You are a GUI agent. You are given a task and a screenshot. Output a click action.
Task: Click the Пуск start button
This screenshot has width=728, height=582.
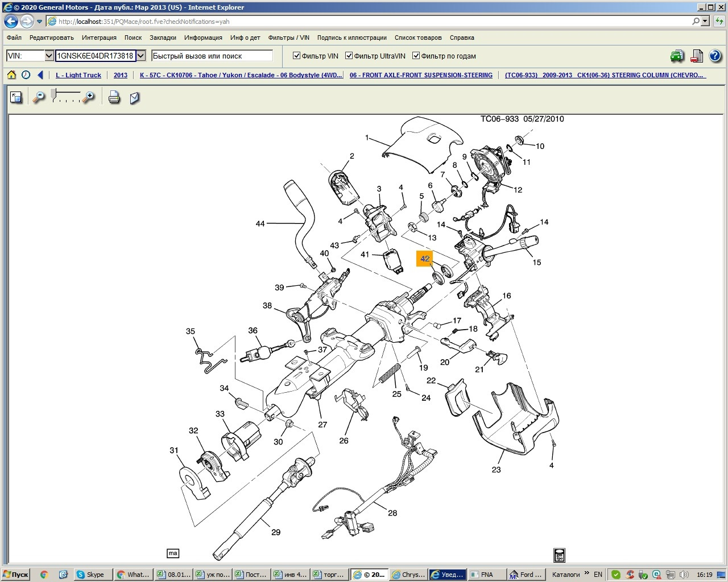[16, 575]
